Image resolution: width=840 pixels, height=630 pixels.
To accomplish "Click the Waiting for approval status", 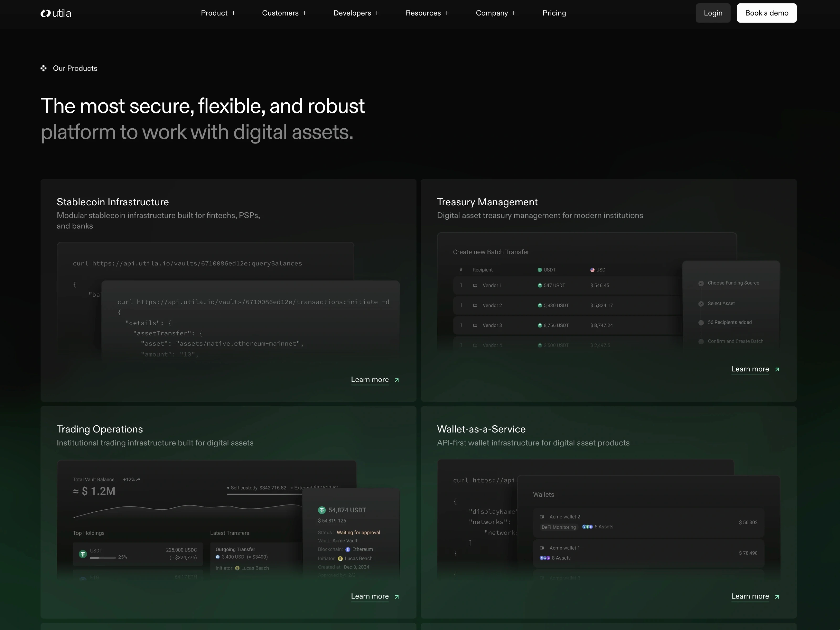I will click(358, 533).
